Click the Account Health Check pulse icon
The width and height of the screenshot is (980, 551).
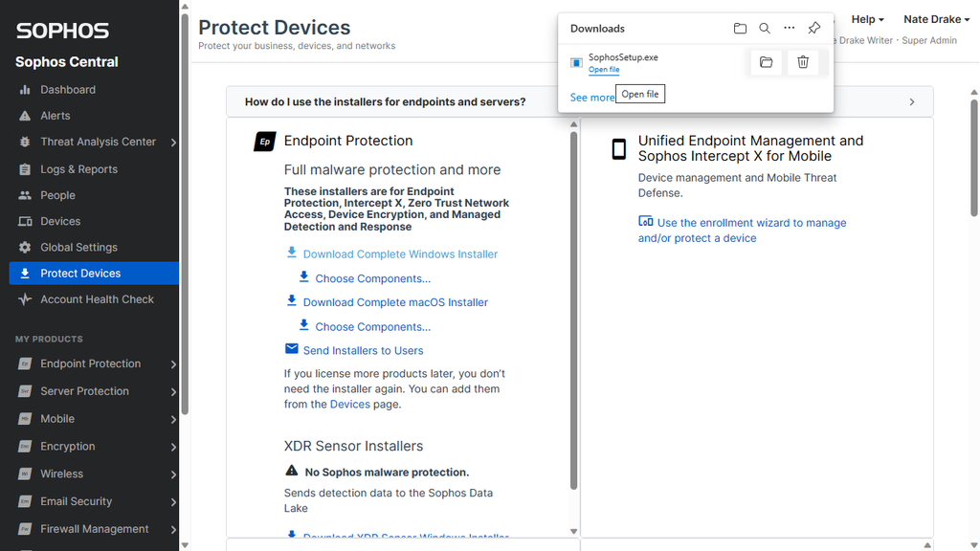pyautogui.click(x=25, y=299)
